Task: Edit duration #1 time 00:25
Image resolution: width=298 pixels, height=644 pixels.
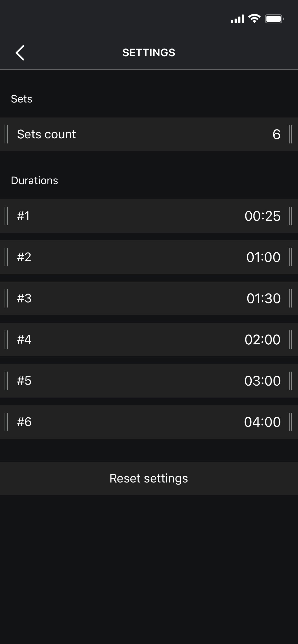Action: (x=262, y=216)
